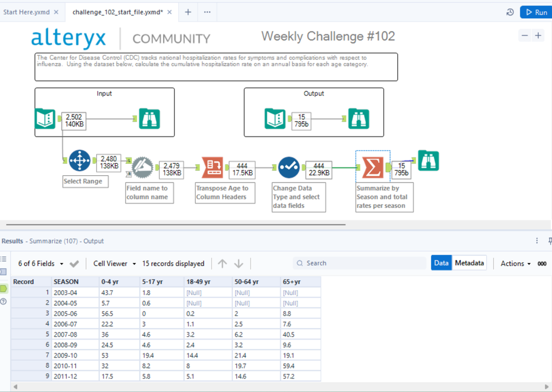
Task: Click the Dynamic Rename R input anchor
Action: (129, 174)
